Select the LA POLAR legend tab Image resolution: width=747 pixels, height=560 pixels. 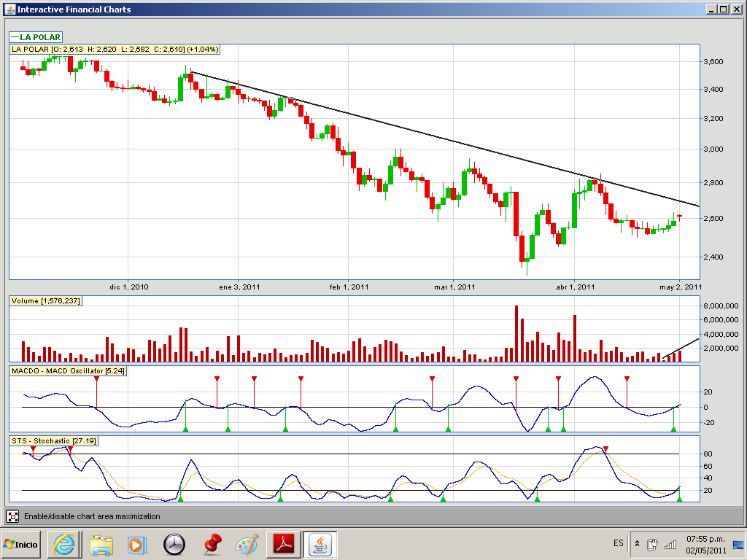(x=36, y=37)
